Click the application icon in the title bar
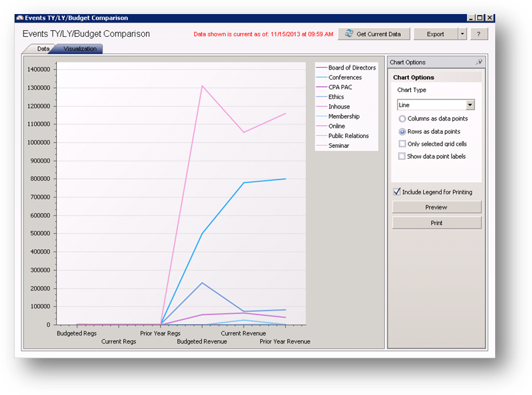 point(19,17)
